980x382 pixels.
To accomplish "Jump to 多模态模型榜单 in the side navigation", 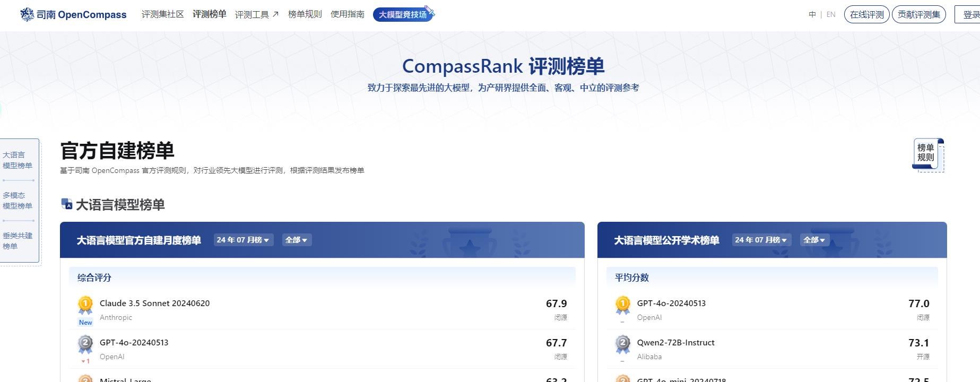I will pyautogui.click(x=18, y=201).
